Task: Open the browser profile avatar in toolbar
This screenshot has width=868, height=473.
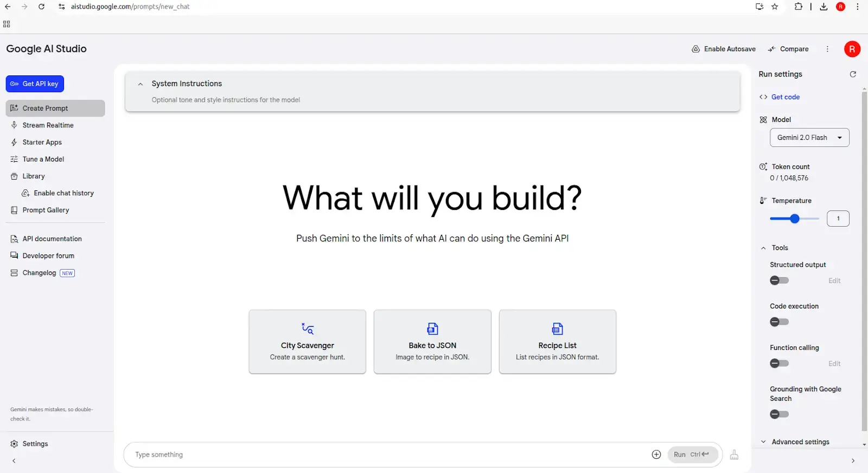Action: [840, 7]
